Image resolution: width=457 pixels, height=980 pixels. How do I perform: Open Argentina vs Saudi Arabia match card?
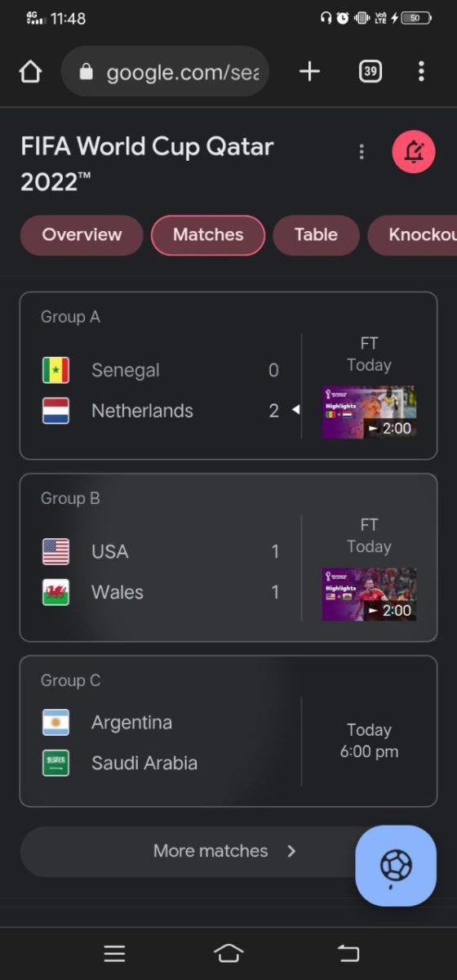click(x=228, y=730)
